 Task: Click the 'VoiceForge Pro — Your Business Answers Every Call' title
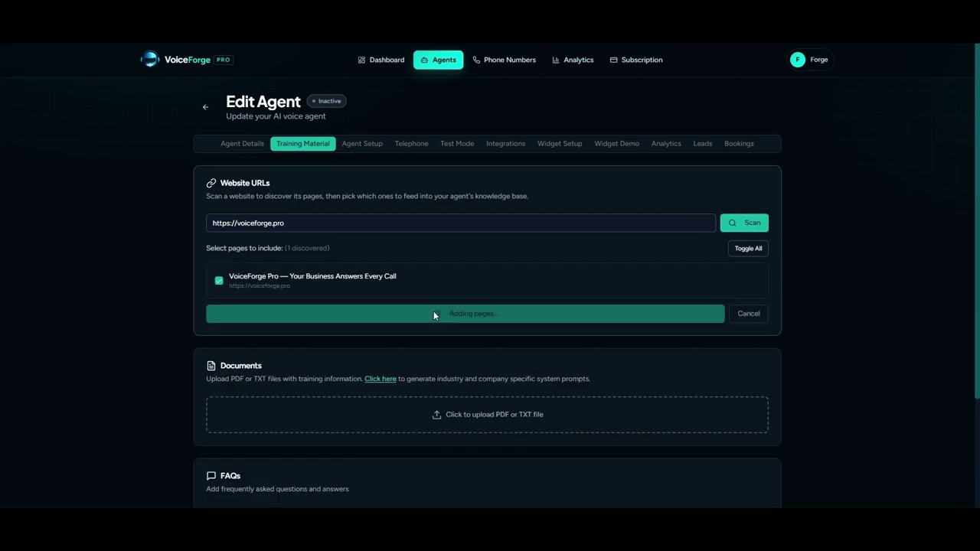click(x=312, y=276)
